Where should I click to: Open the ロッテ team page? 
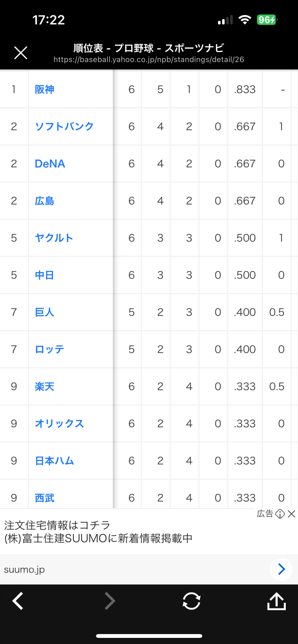[x=49, y=349]
